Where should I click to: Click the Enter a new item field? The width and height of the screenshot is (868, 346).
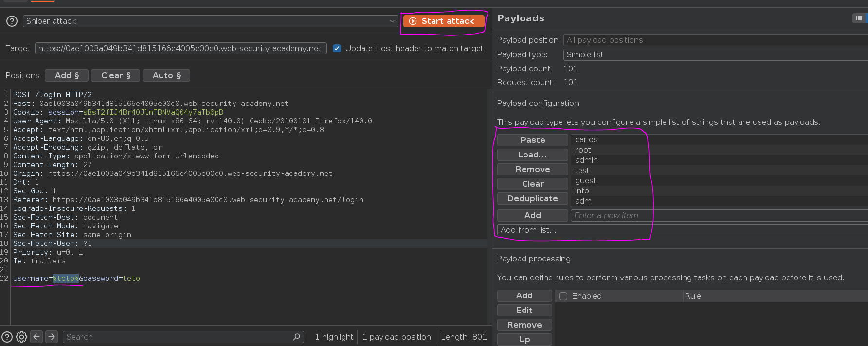click(719, 215)
